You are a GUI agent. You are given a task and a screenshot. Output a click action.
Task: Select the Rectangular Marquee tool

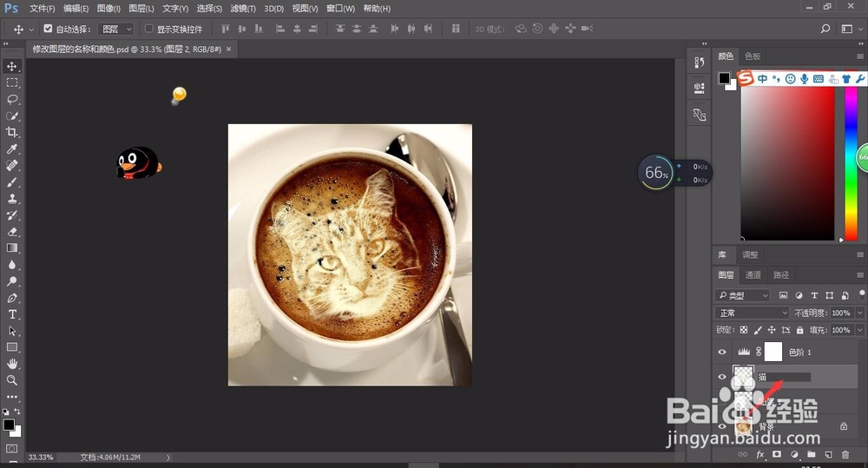11,82
